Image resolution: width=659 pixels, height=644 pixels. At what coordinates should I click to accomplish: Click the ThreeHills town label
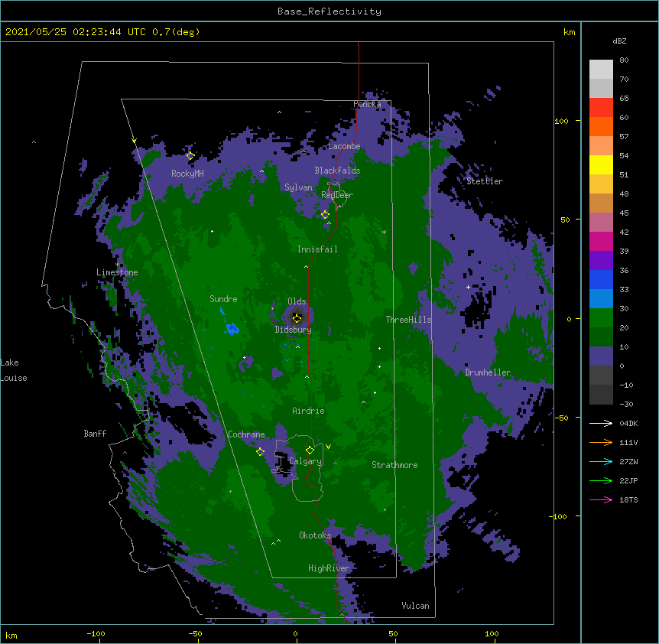(409, 320)
